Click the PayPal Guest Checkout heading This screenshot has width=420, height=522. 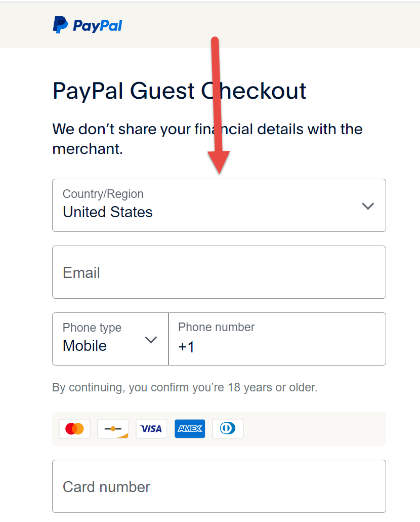179,91
